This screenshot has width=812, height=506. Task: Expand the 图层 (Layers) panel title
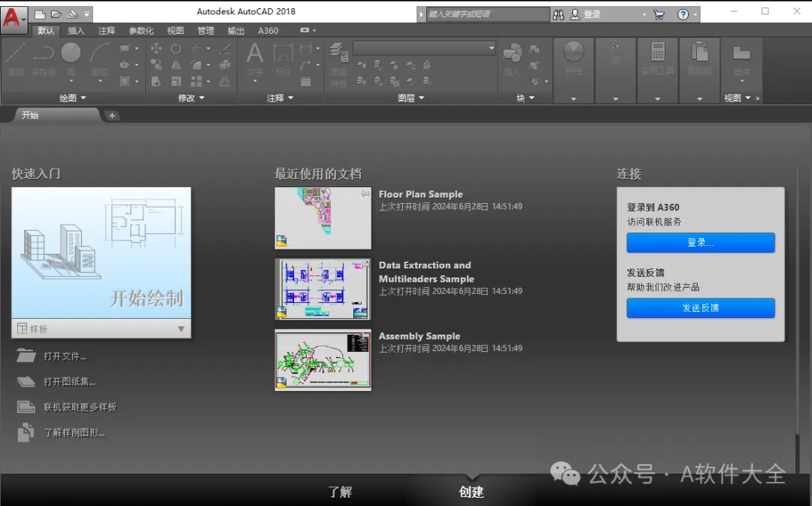411,98
